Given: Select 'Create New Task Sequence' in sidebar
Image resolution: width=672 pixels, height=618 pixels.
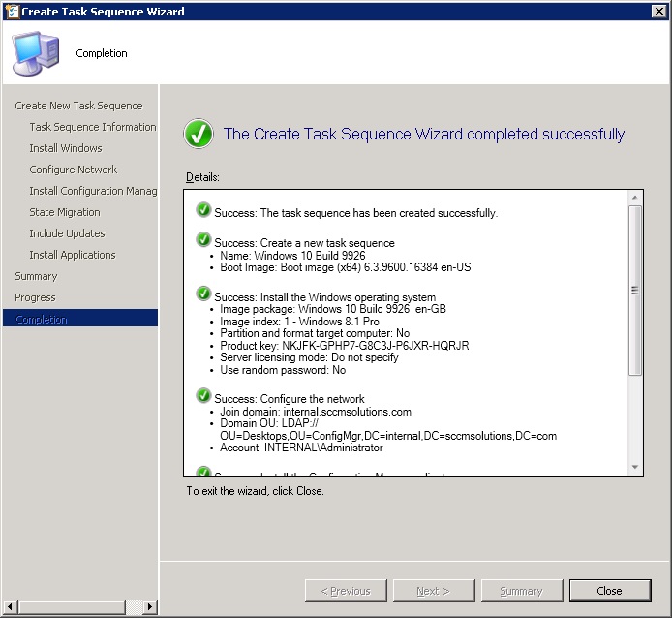Looking at the screenshot, I should (78, 106).
